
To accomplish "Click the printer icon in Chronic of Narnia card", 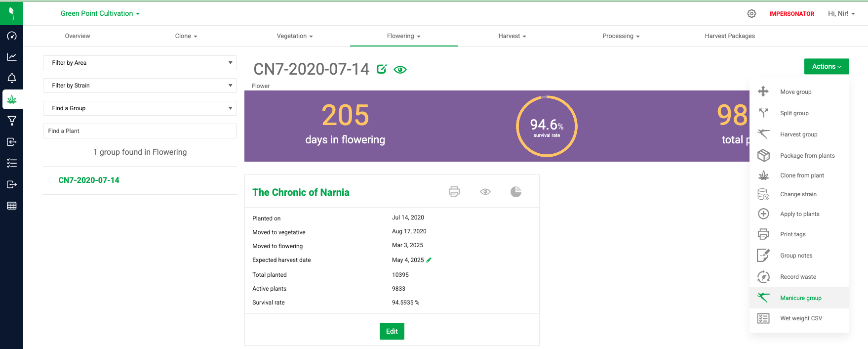I will (x=454, y=192).
